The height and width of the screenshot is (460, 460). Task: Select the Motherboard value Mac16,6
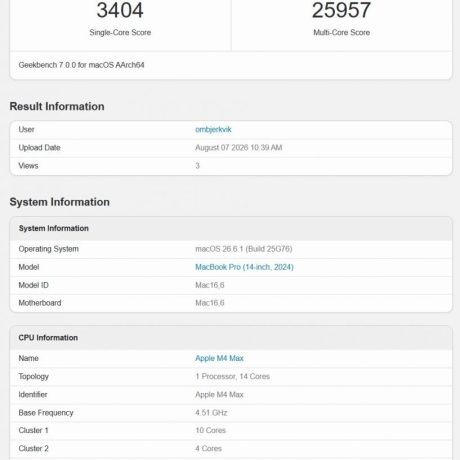click(210, 303)
